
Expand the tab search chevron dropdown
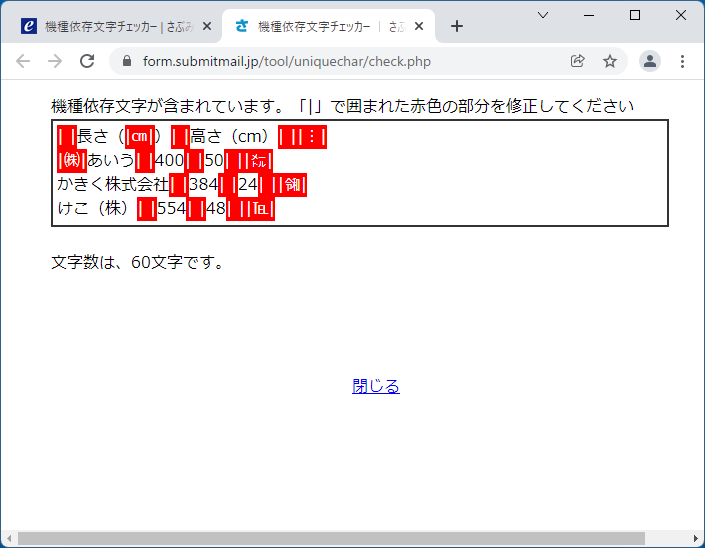[x=543, y=15]
